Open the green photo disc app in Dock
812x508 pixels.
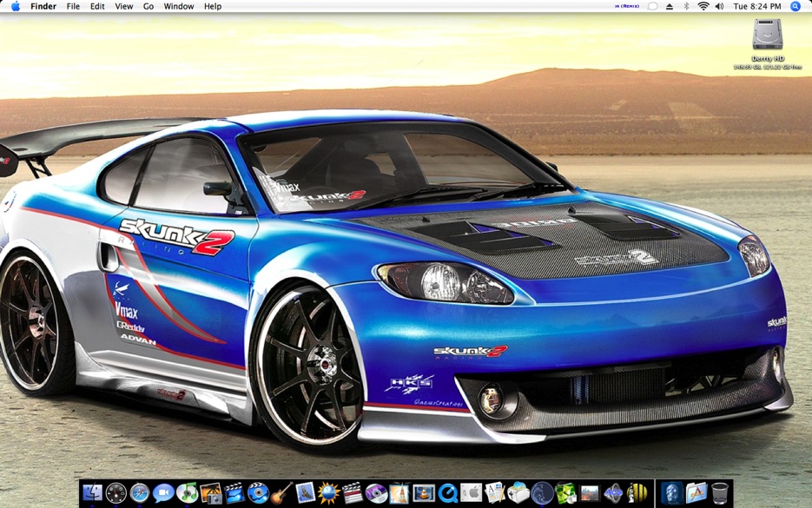click(x=566, y=493)
